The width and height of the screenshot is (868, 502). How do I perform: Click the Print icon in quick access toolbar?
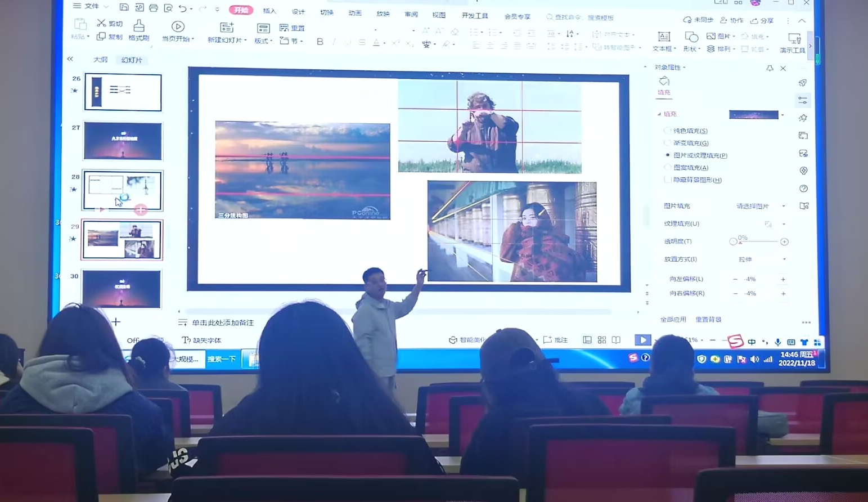(154, 8)
